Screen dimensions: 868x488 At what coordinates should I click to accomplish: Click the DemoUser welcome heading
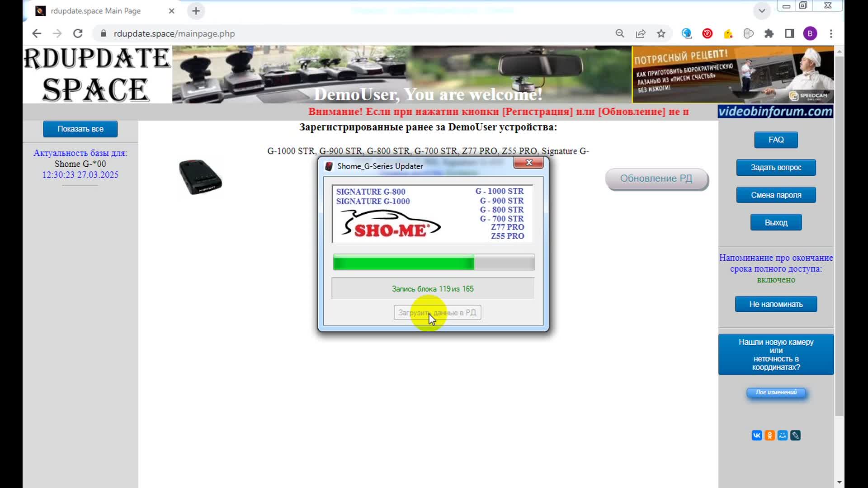[x=428, y=94]
